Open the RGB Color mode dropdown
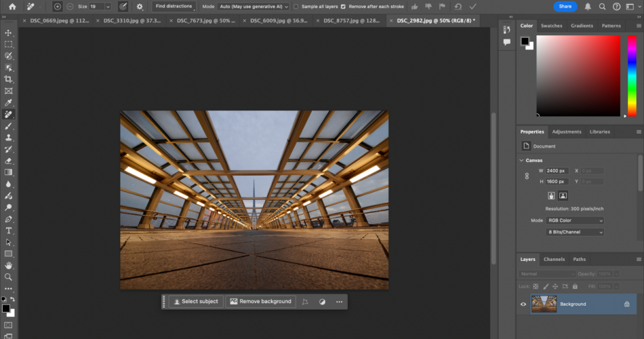Image resolution: width=644 pixels, height=339 pixels. click(574, 220)
